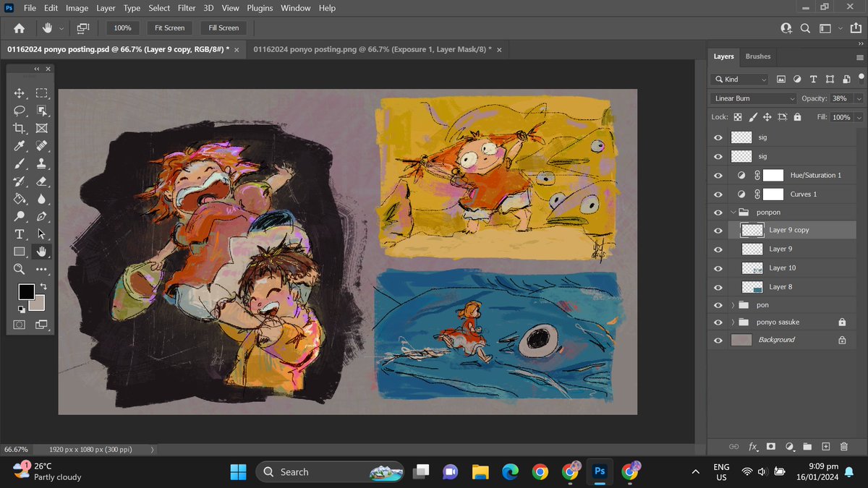Screen dimensions: 868x488
Task: Toggle layer filtering on/off switch
Action: (860, 78)
